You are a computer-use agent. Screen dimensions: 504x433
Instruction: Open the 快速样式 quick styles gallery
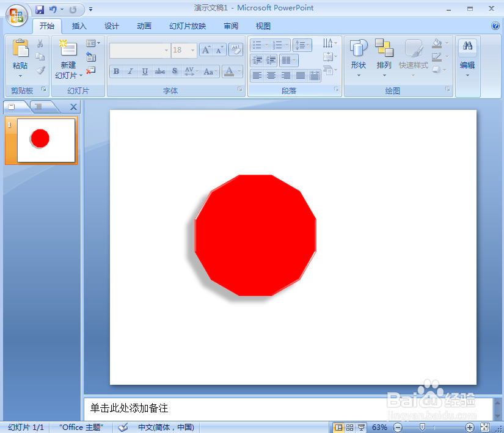coord(414,58)
